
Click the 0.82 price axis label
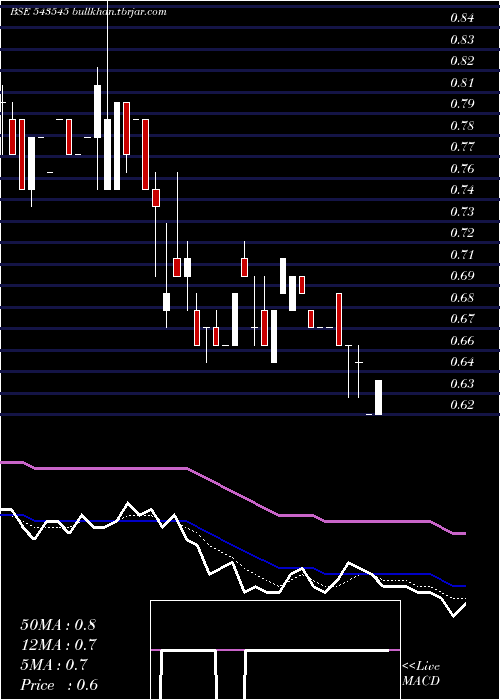tap(462, 61)
